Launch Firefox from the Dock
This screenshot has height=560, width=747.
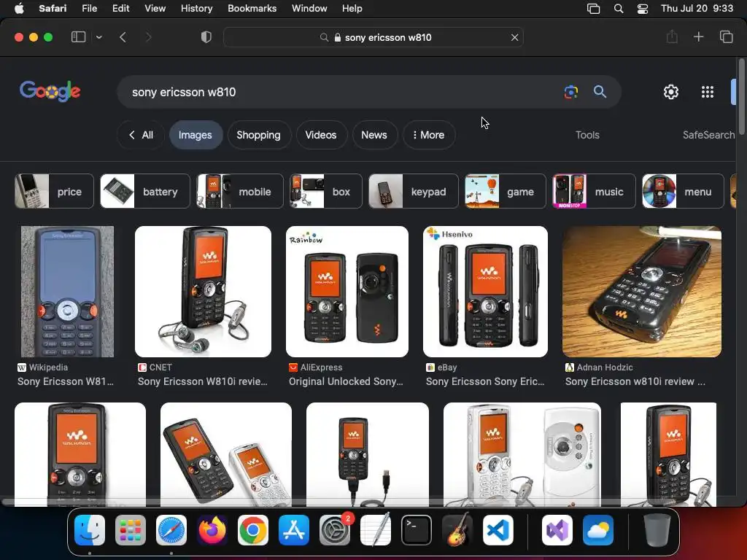tap(212, 530)
